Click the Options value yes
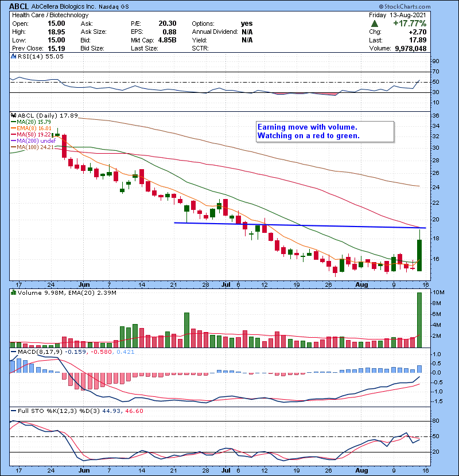459x476 pixels. pos(247,24)
